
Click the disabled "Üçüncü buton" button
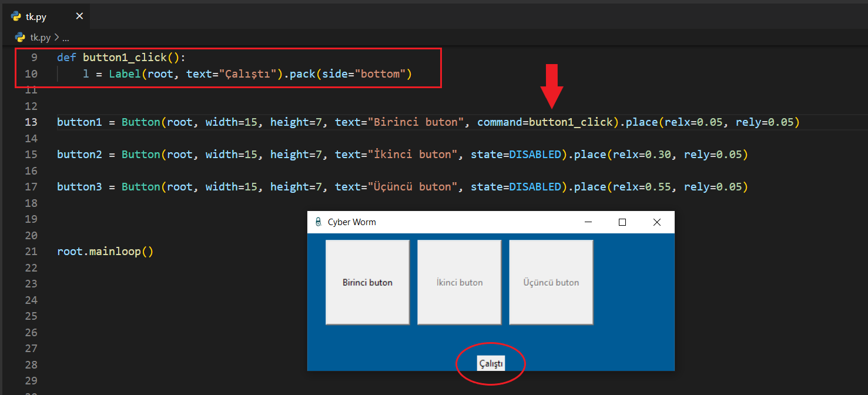(551, 282)
